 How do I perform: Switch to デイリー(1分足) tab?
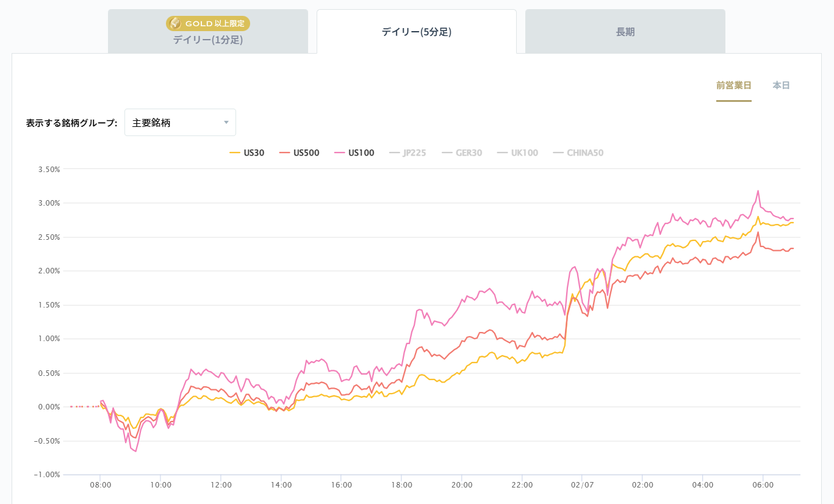208,40
